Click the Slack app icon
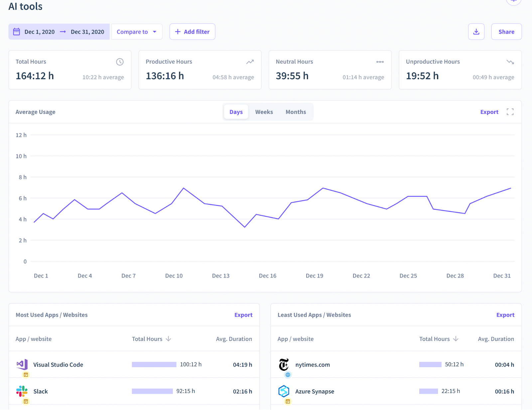 [22, 391]
